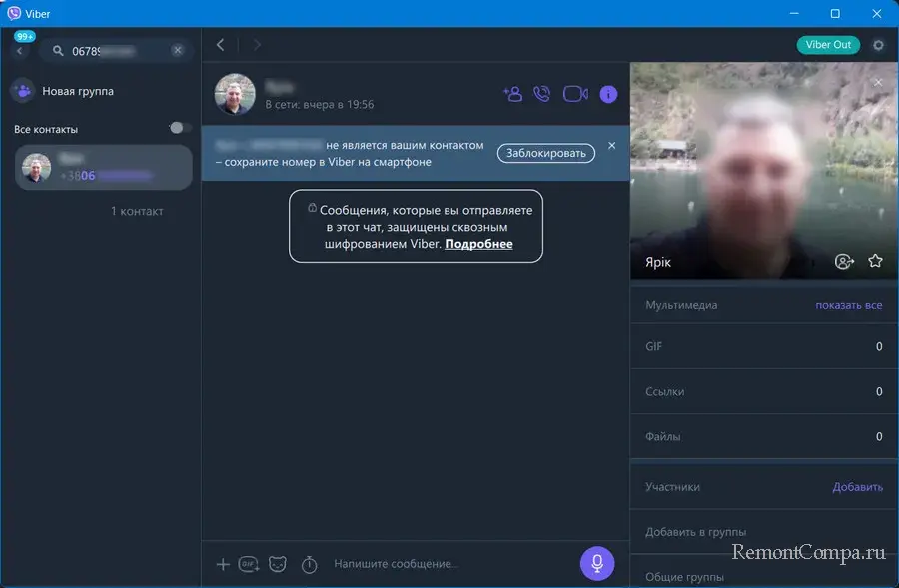Dismiss the not-in-contacts notification banner
899x588 pixels.
coord(612,146)
